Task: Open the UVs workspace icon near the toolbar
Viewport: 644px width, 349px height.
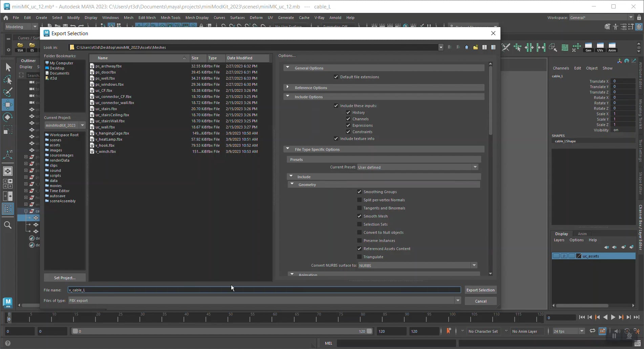Action: (x=600, y=47)
